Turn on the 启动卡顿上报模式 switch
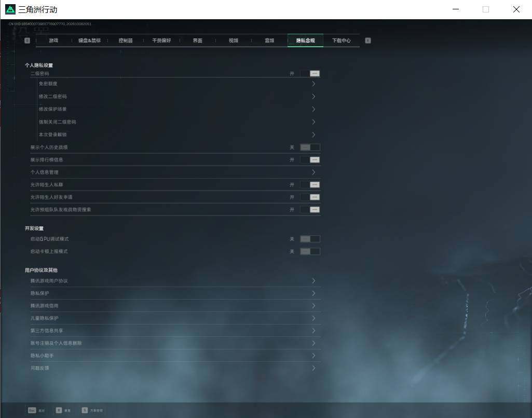The width and height of the screenshot is (532, 418). [310, 252]
